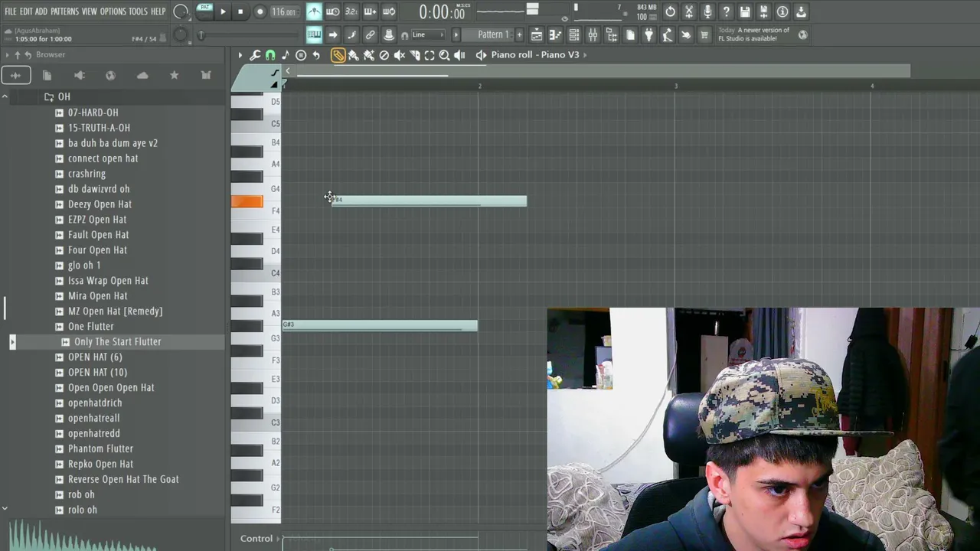Open the Plugin picker plug icon

coord(648,34)
